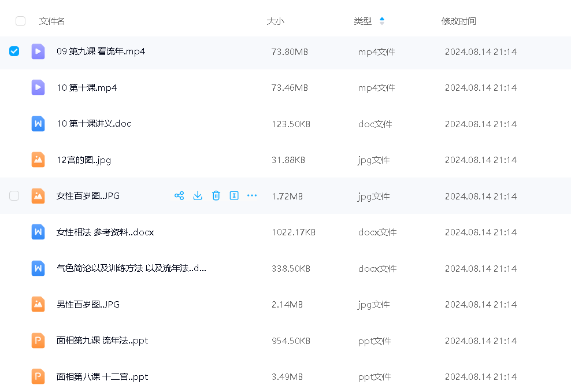Open 女性相法 参考资料..docx file
This screenshot has width=571, height=392.
point(105,232)
